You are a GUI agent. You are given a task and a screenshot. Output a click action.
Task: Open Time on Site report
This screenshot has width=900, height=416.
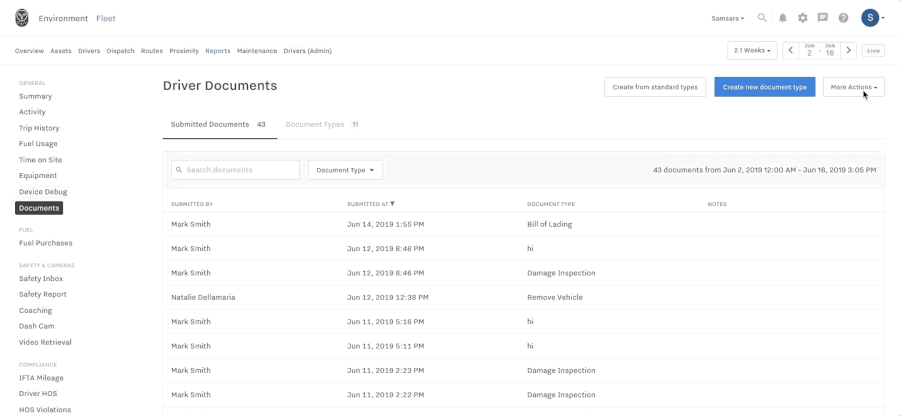tap(40, 160)
